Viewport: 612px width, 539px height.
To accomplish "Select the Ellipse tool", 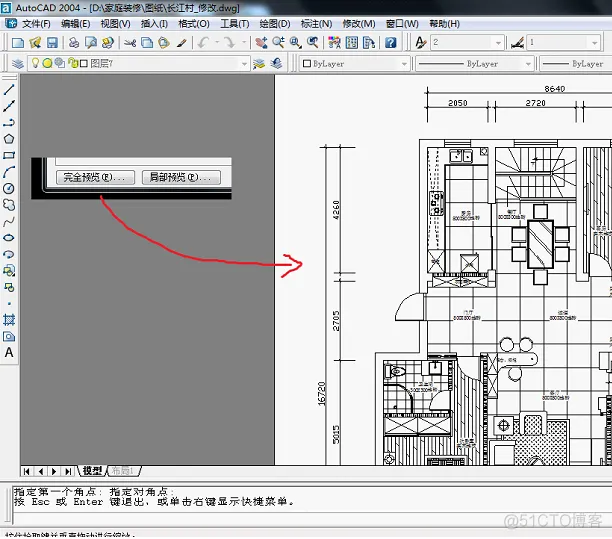I will pyautogui.click(x=9, y=238).
